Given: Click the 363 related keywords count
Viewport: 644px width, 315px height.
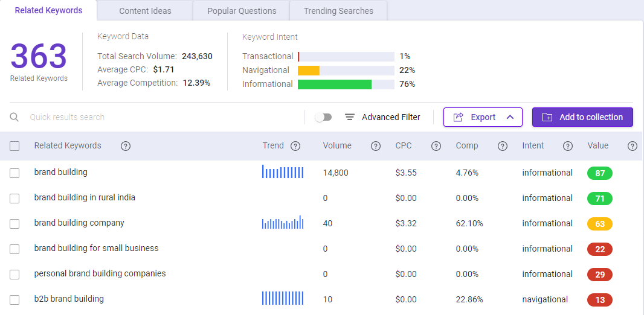Looking at the screenshot, I should coord(39,56).
